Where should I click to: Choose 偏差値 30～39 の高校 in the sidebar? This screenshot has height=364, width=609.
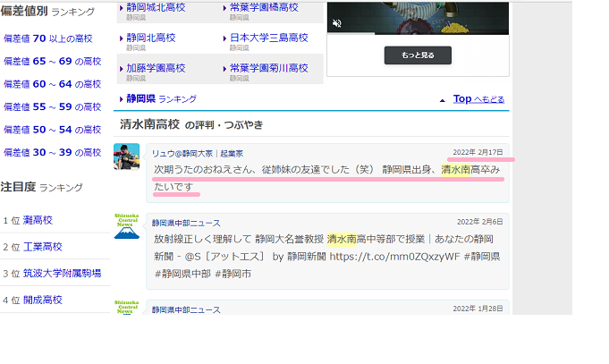(x=53, y=152)
